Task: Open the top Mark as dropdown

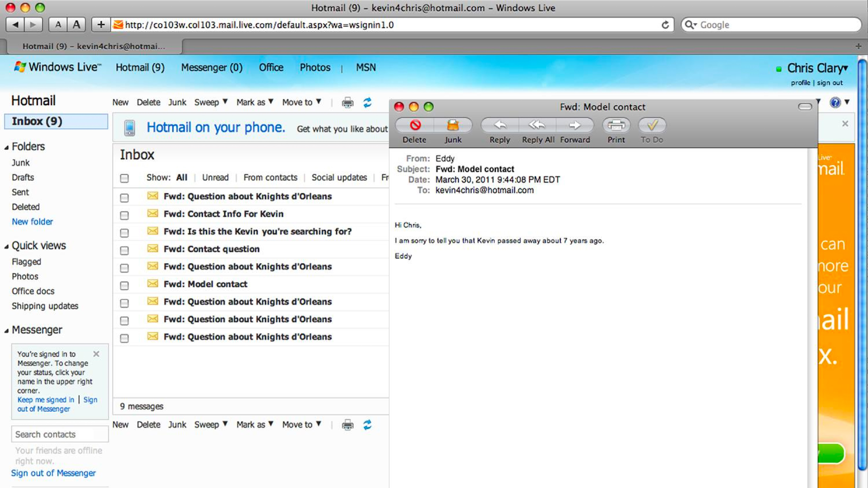Action: coord(255,102)
